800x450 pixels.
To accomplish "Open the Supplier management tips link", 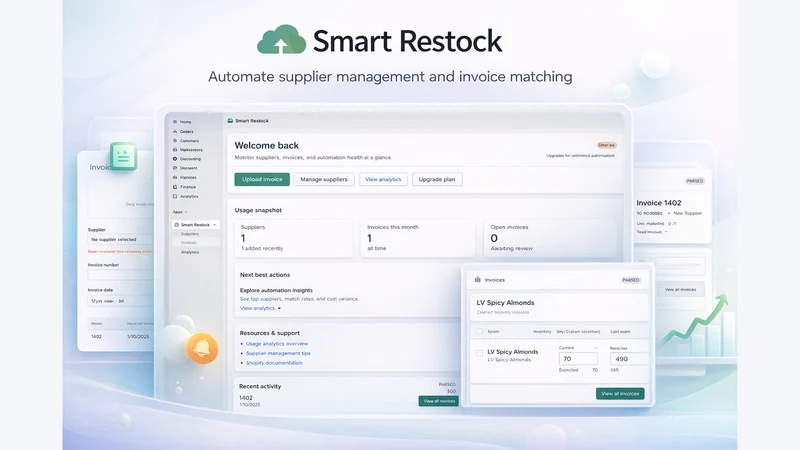I will [278, 353].
